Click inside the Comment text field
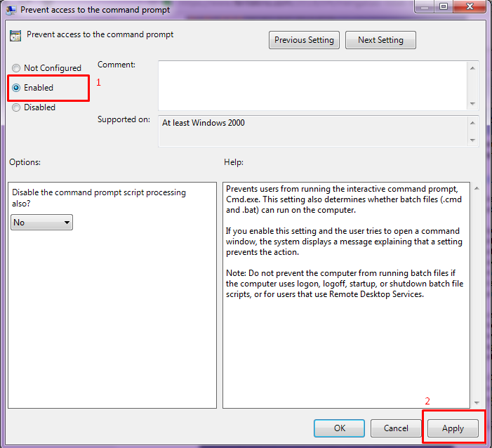Image resolution: width=492 pixels, height=448 pixels. tap(312, 85)
